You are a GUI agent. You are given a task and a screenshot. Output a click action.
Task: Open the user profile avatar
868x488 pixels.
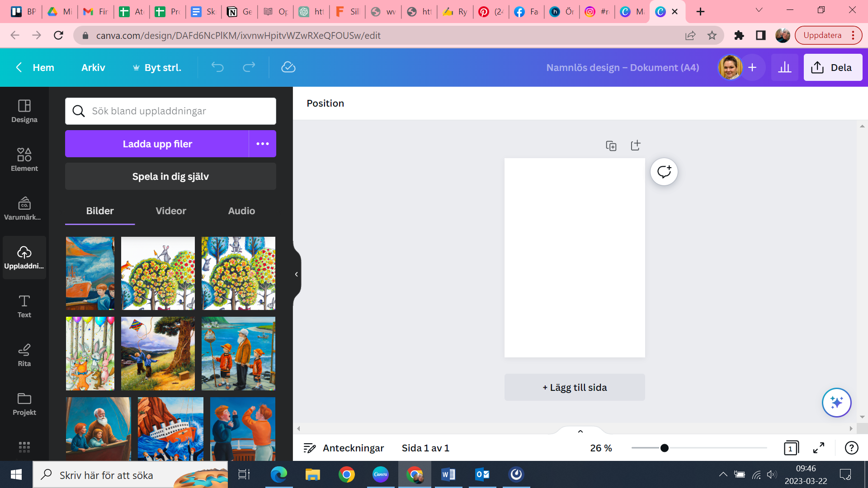[x=730, y=67]
